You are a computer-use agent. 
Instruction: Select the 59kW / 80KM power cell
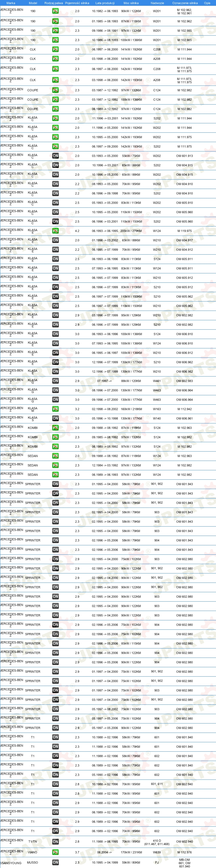pos(131,863)
